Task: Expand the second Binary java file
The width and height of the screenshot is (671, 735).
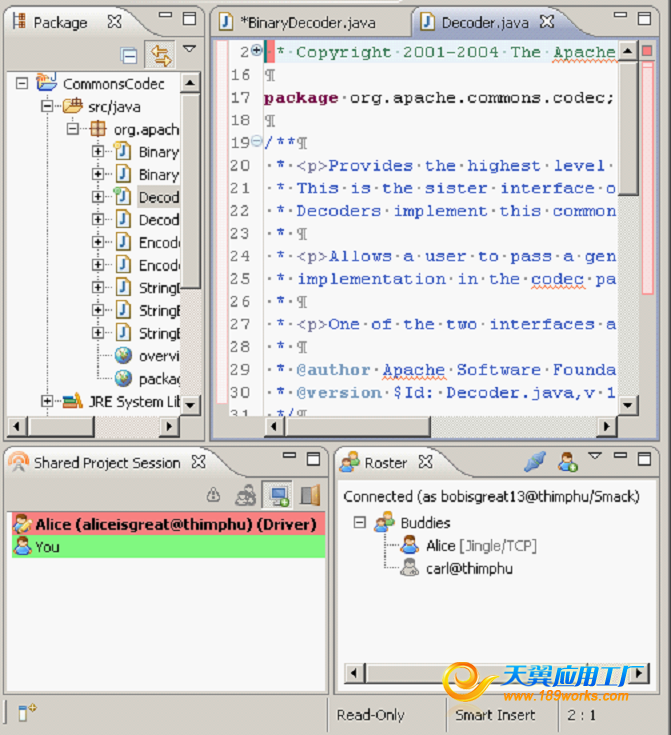Action: tap(98, 174)
